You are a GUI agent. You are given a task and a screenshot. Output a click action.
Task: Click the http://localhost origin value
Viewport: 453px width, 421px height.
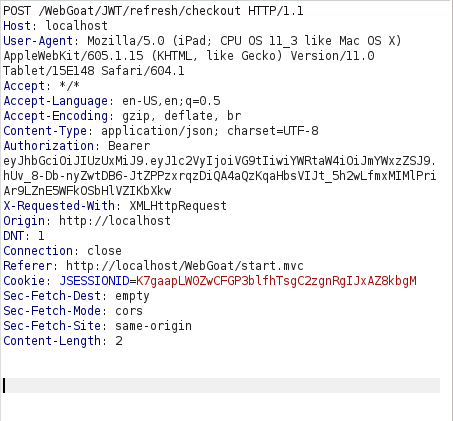(x=115, y=221)
